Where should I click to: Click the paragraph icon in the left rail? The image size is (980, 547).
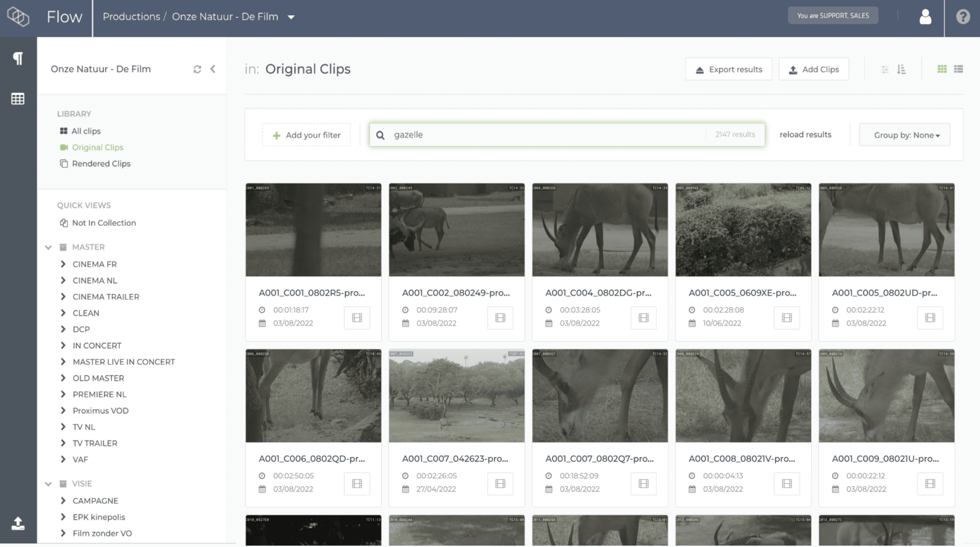point(18,57)
